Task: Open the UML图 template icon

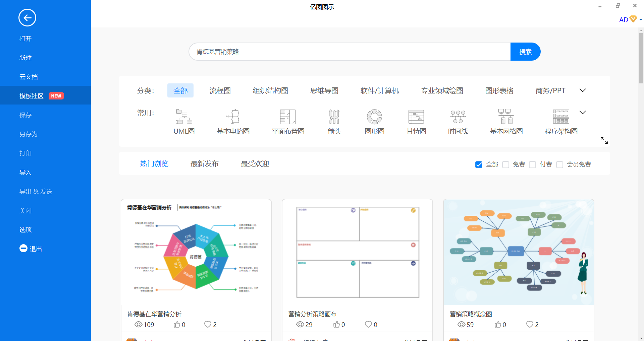Action: [x=184, y=117]
